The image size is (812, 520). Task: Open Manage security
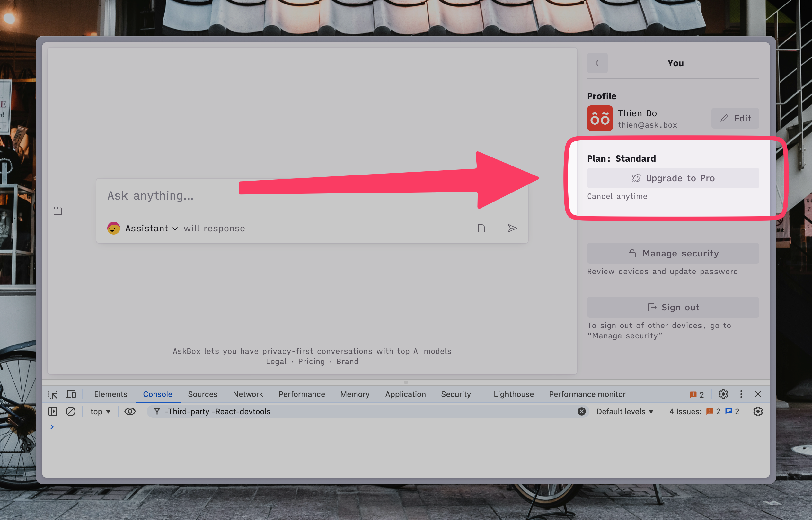[x=673, y=253]
